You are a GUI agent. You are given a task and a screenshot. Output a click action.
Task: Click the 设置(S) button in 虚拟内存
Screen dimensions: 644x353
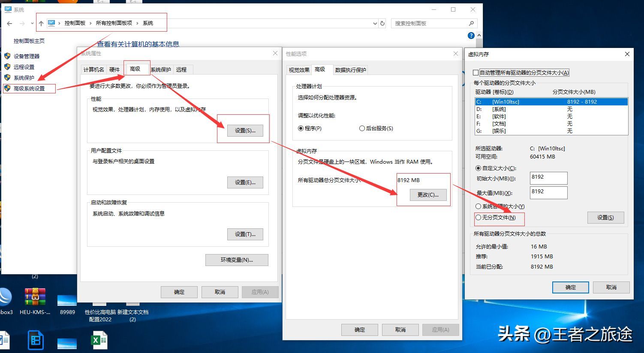[x=605, y=217]
